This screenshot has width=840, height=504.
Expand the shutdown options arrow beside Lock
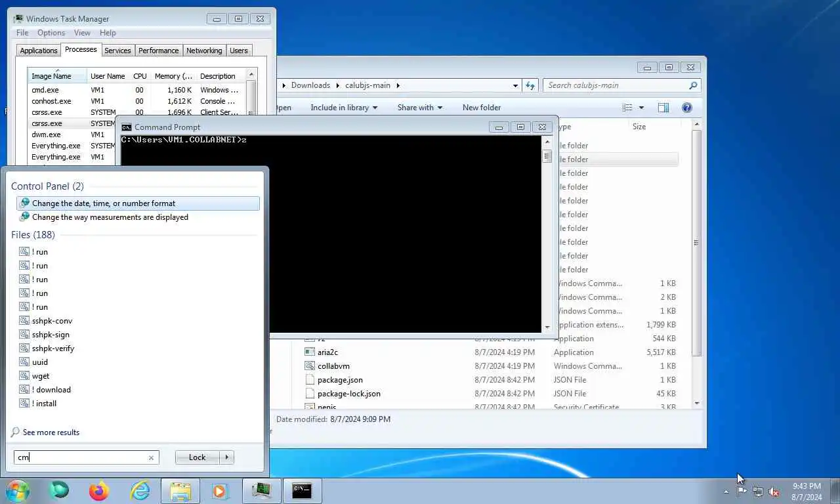point(227,457)
